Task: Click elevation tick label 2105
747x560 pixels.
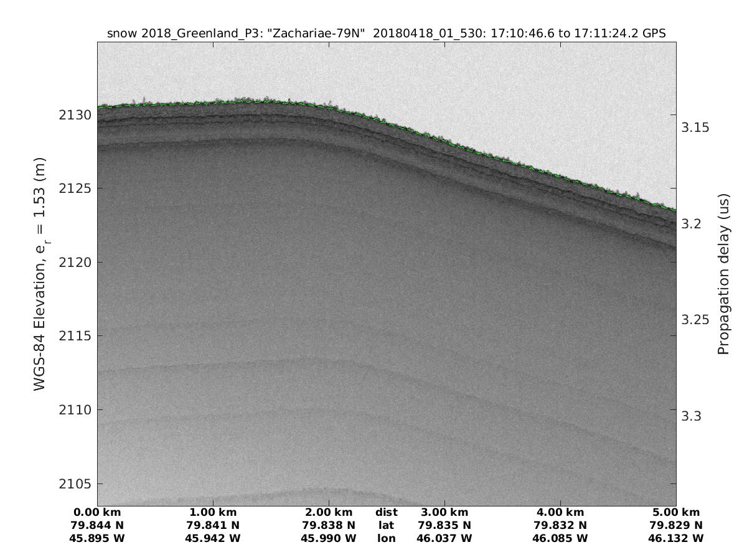Action: click(x=76, y=484)
